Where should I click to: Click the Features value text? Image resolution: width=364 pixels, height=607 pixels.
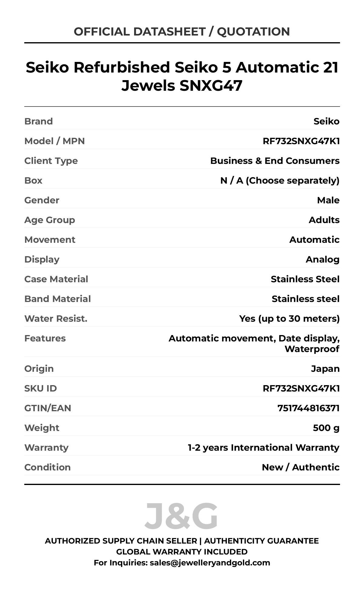[x=254, y=344]
